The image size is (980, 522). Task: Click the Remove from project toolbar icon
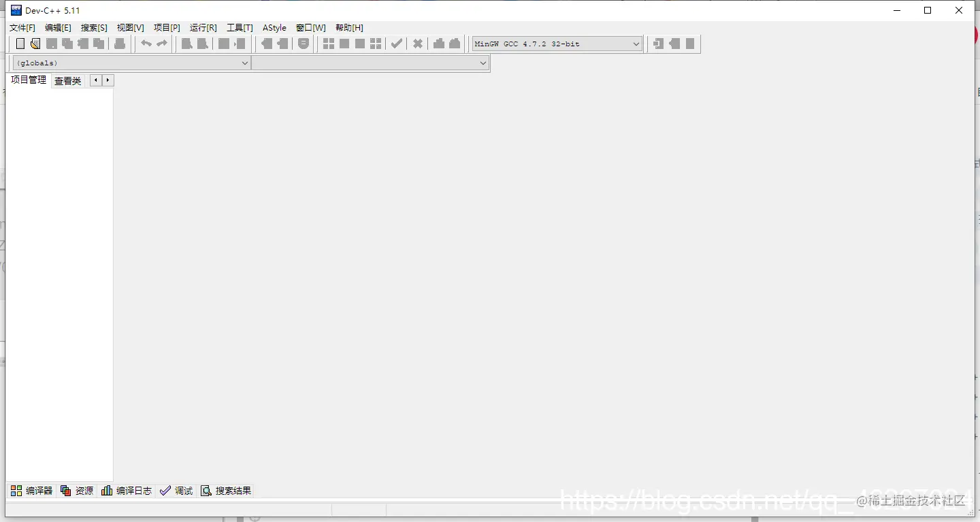coord(282,44)
